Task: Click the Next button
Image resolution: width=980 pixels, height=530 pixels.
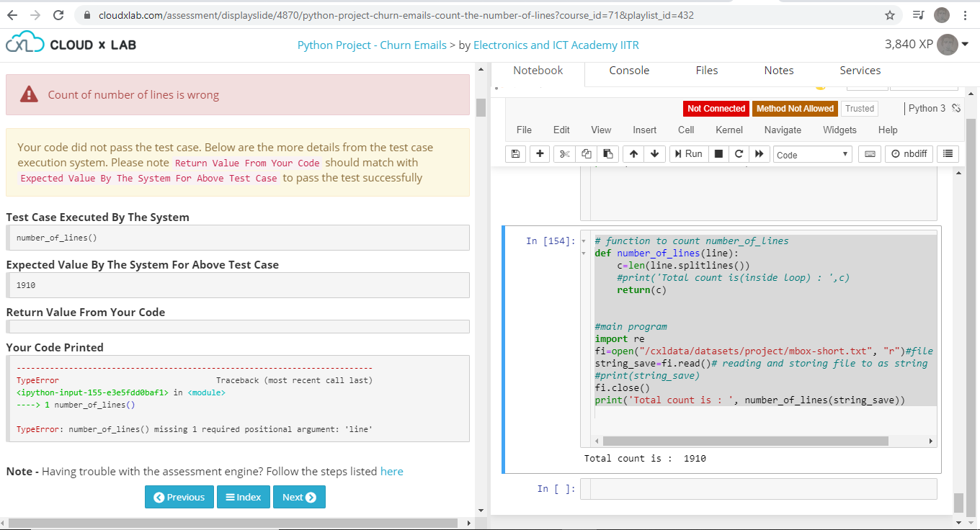Action: [299, 497]
